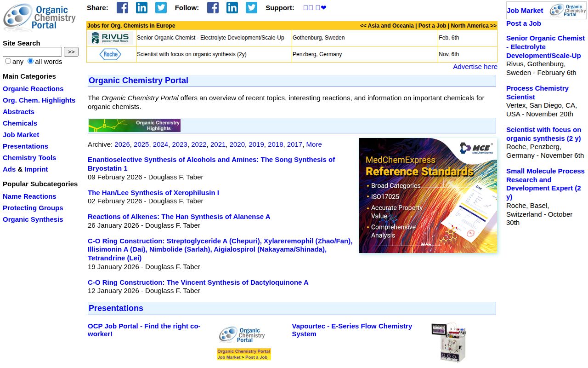
Task: Open the 2024 archive year
Action: pos(160,144)
